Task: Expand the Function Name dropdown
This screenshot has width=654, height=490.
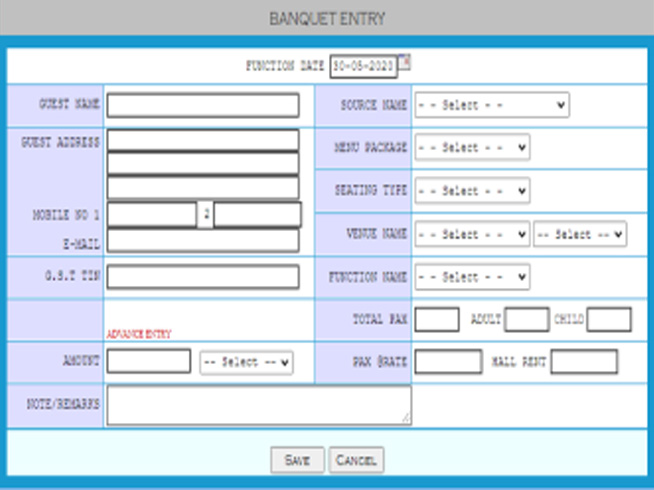Action: [472, 277]
